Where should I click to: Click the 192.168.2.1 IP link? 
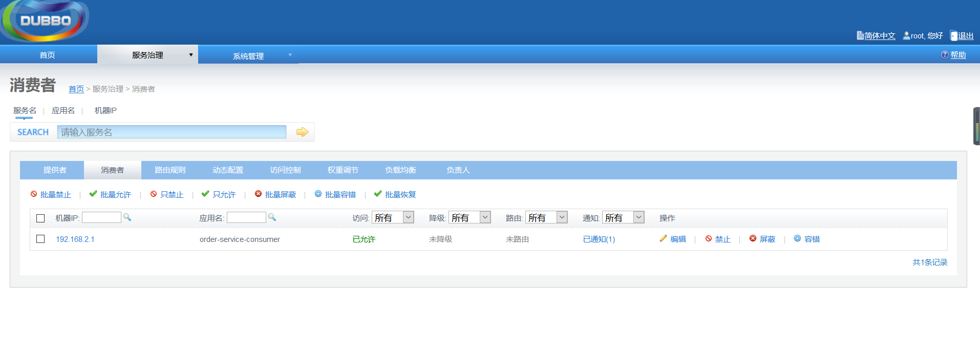point(75,239)
